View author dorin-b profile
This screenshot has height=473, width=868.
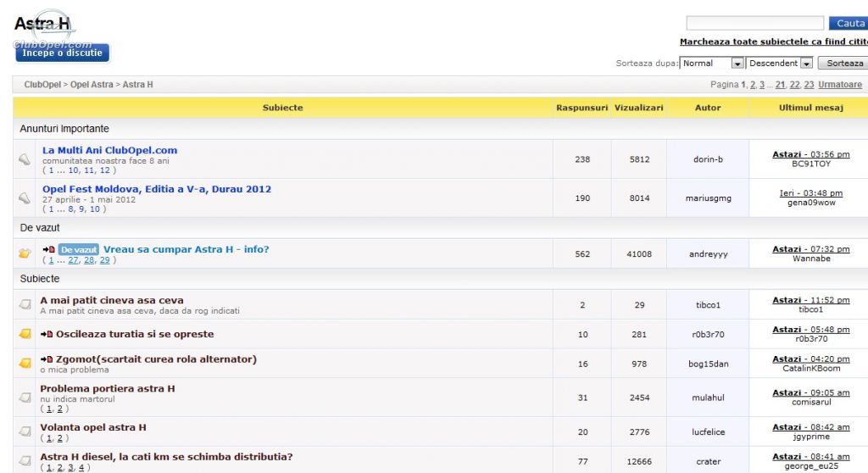(x=708, y=159)
